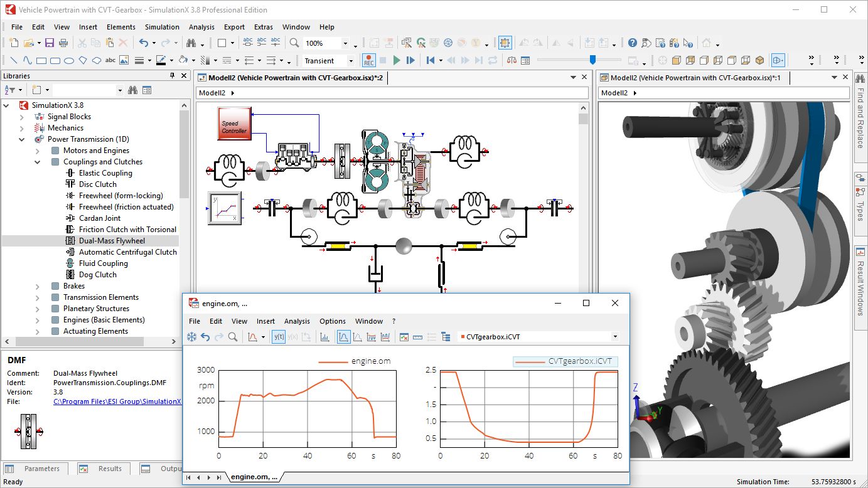The width and height of the screenshot is (868, 488).
Task: Click the Speed Controller block in diagram
Action: (x=235, y=124)
